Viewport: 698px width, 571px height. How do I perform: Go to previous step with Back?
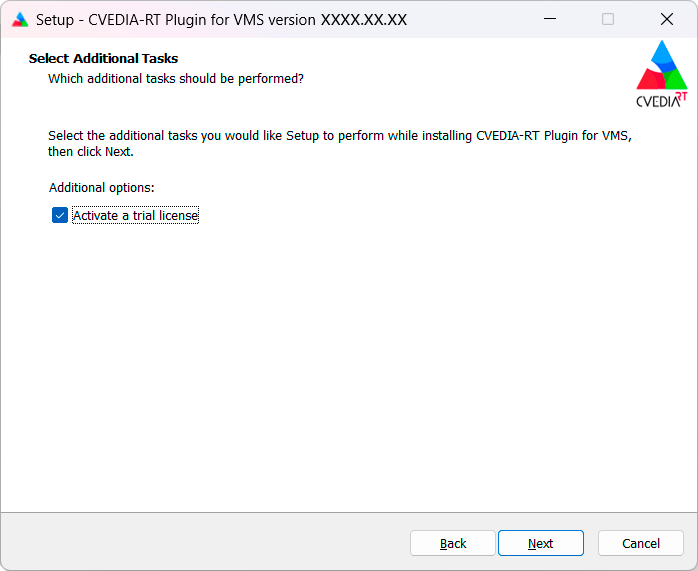click(453, 543)
